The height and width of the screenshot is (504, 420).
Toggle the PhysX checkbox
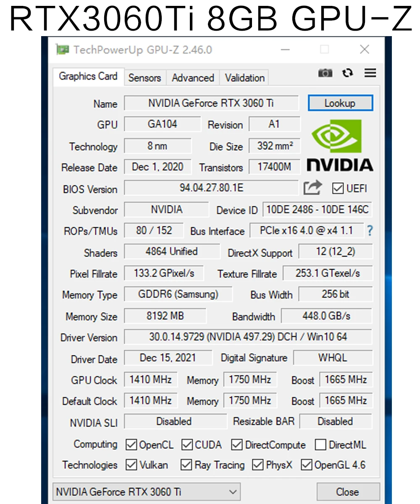click(257, 465)
